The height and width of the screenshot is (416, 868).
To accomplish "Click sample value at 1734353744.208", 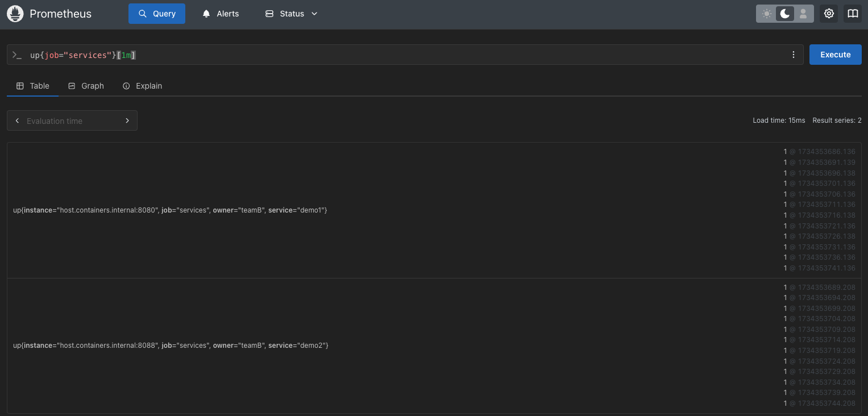I will (819, 403).
